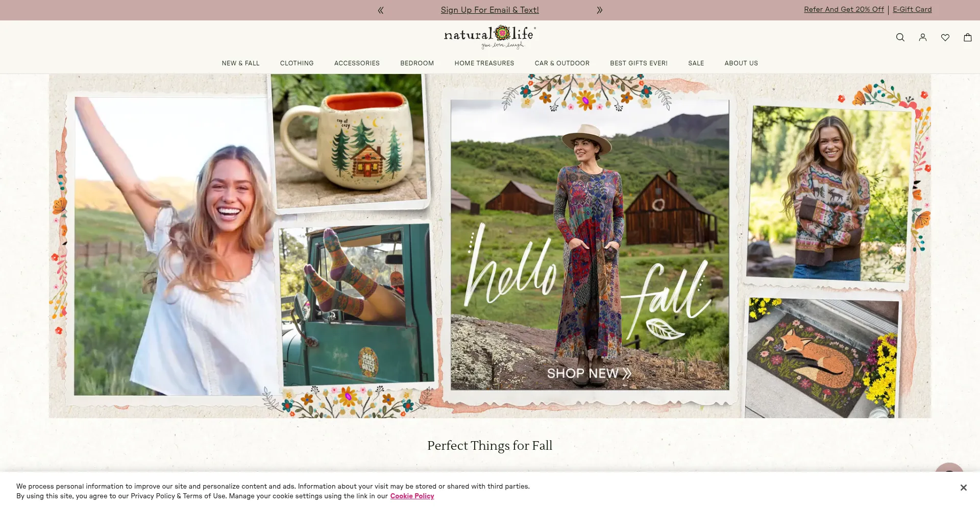Click the Natural Life logo
The width and height of the screenshot is (980, 507).
pyautogui.click(x=490, y=37)
